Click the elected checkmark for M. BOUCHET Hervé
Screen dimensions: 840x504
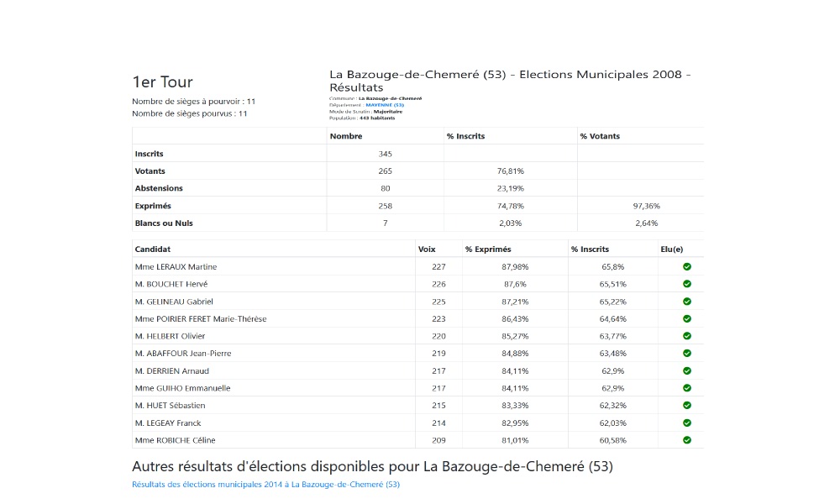(687, 284)
